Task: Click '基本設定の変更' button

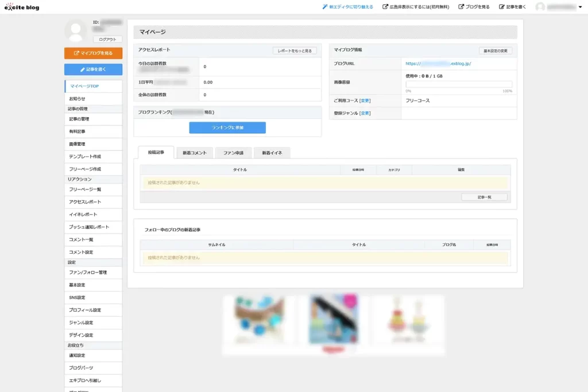Action: (x=495, y=51)
